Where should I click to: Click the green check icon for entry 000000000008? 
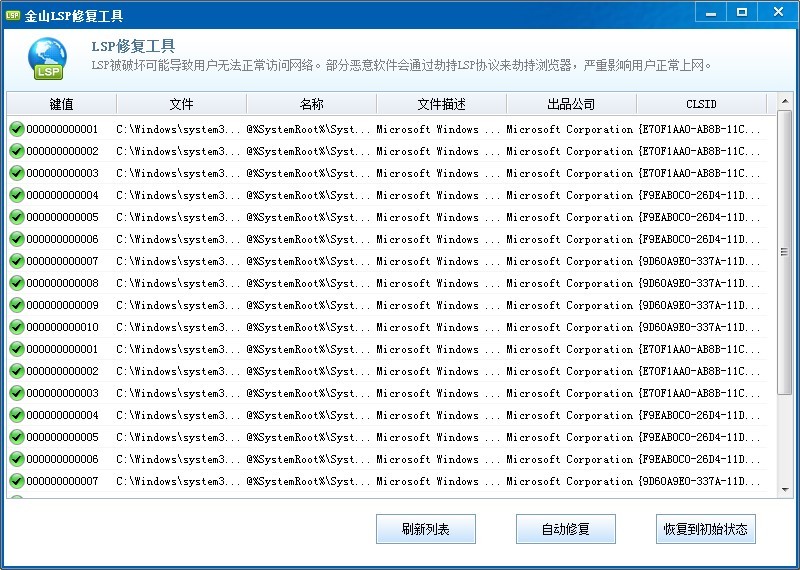17,283
